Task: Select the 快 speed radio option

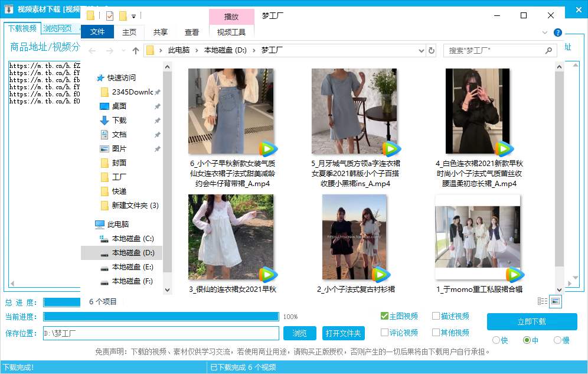Action: point(496,340)
